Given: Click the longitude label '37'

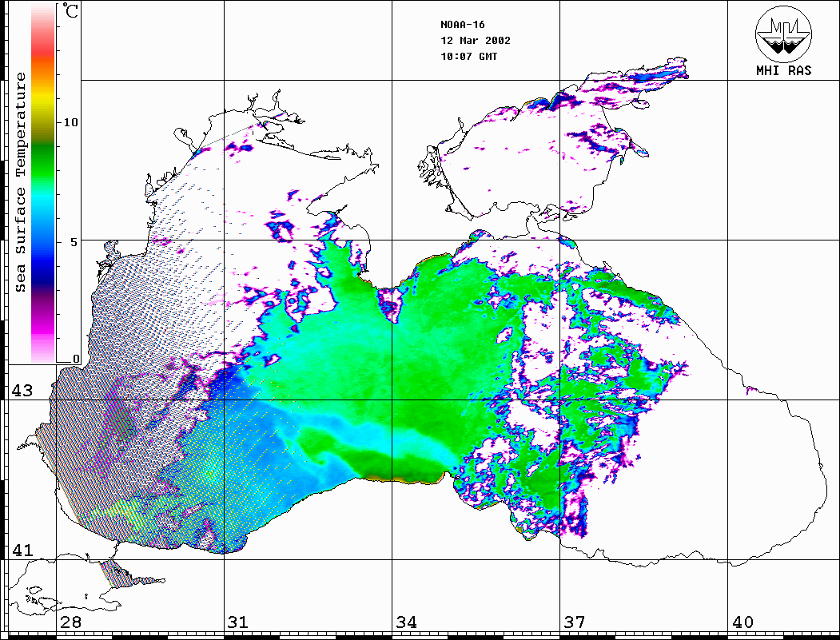Looking at the screenshot, I should coord(575,622).
